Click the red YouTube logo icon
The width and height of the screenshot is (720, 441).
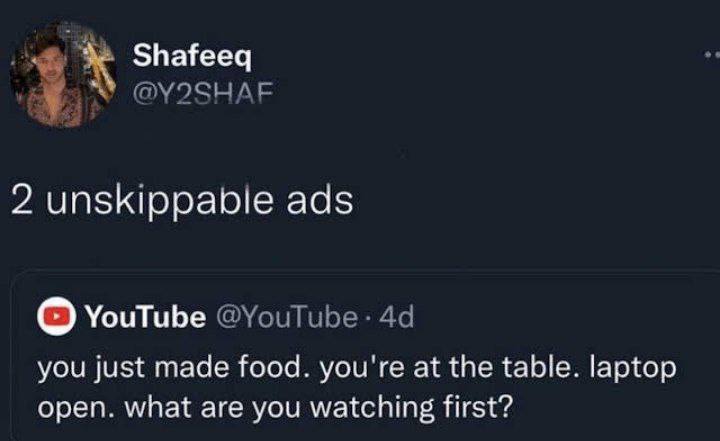pos(55,317)
